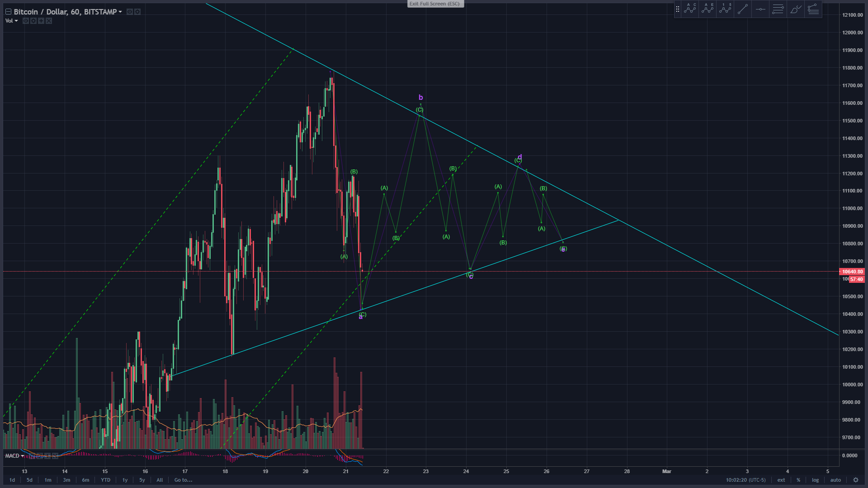Screen dimensions: 868x488
Task: Open the Vol indicator dropdown
Action: pos(16,21)
